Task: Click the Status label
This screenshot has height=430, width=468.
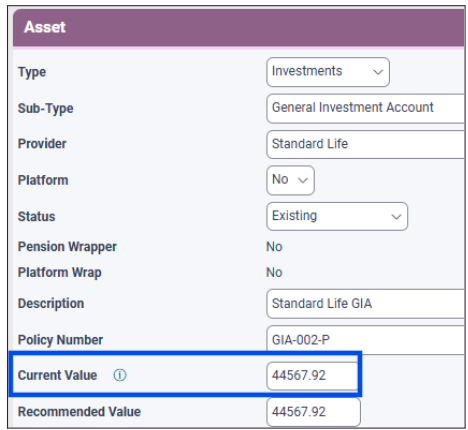Action: pos(36,216)
